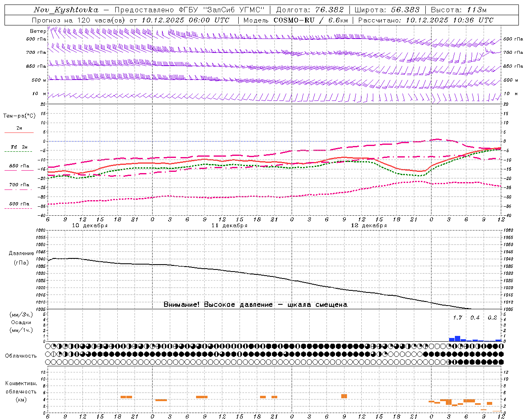This screenshot has height=420, width=525.
Task: Click the 2м temperature legend entry
Action: [19, 128]
